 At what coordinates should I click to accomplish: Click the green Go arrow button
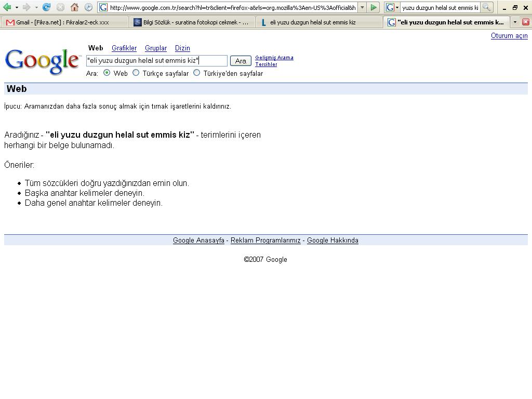coord(374,7)
